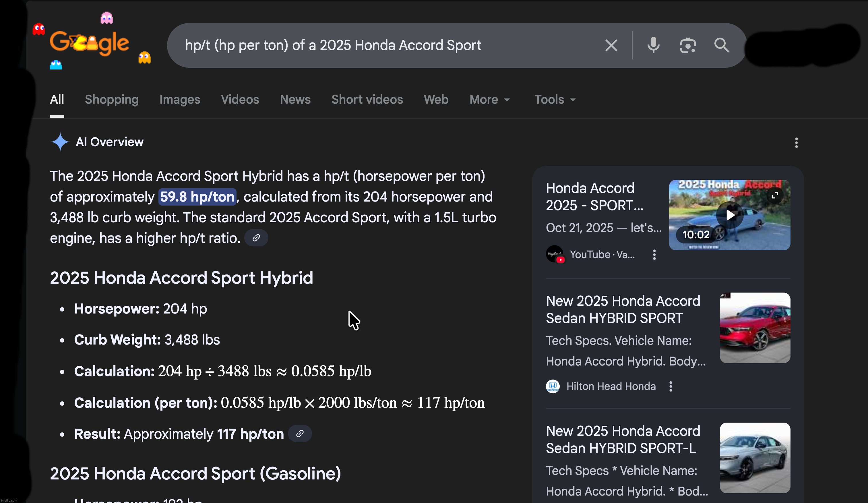
Task: Open Google Lens image search
Action: click(x=687, y=45)
